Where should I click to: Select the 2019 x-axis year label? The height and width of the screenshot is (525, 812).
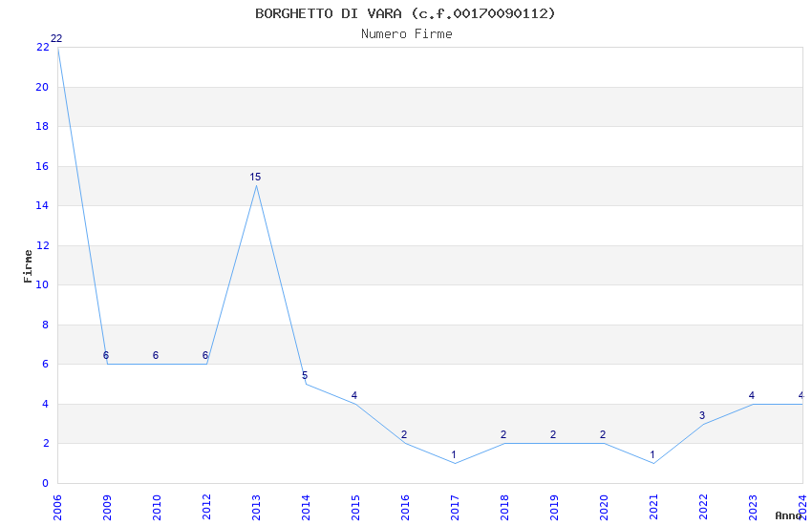554,508
